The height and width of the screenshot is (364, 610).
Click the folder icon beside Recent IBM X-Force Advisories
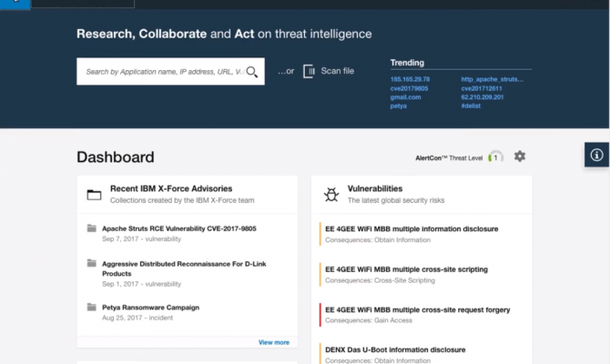coord(94,194)
